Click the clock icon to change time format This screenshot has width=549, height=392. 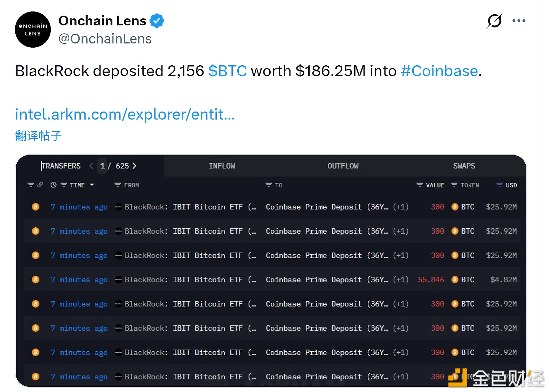click(54, 185)
